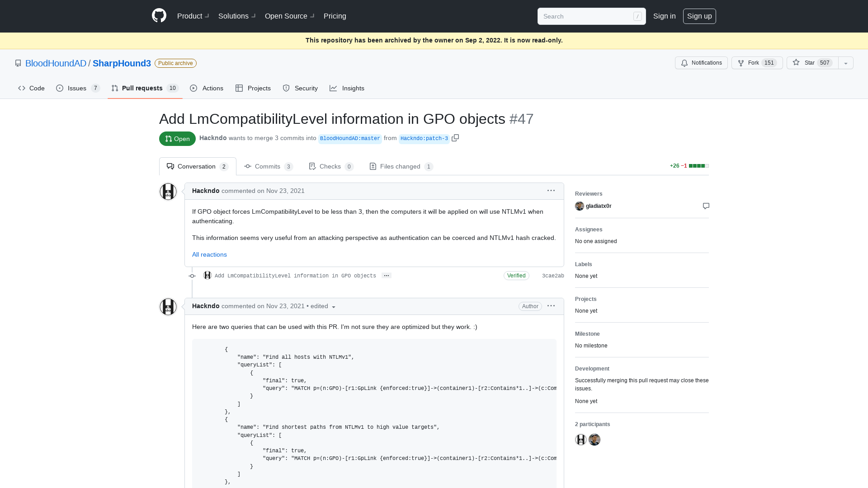Viewport: 868px width, 488px height.
Task: Click the search input field
Action: [x=591, y=16]
